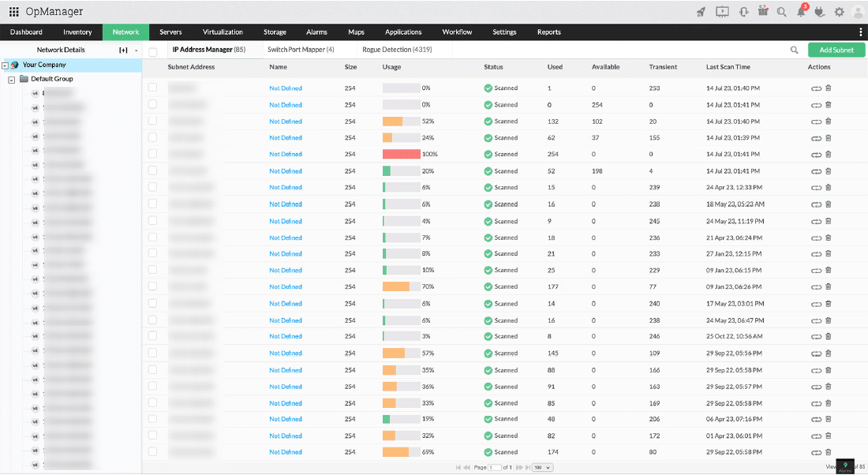Image resolution: width=868 pixels, height=475 pixels.
Task: Select the row with 19% usage
Action: click(153, 418)
